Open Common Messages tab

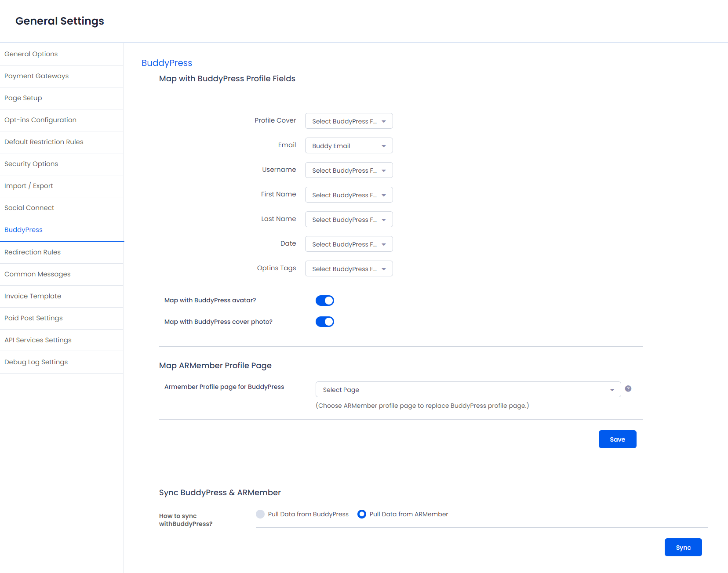click(62, 274)
